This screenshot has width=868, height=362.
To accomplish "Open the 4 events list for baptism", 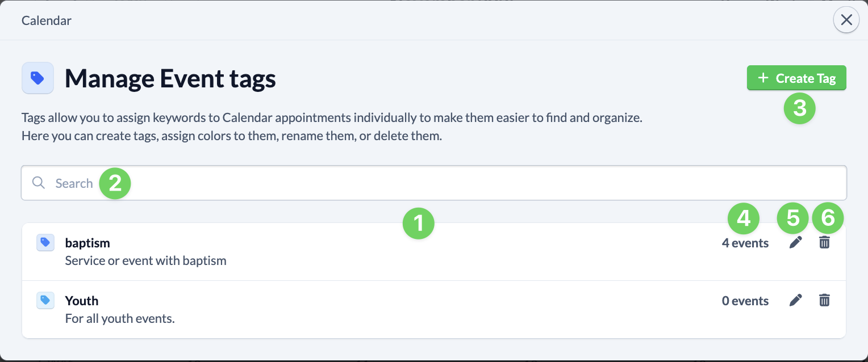I will [745, 242].
